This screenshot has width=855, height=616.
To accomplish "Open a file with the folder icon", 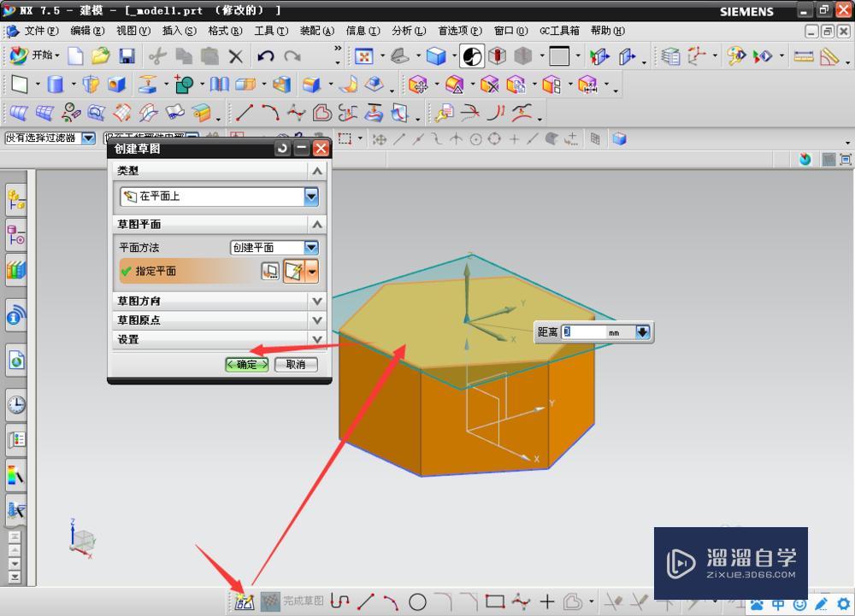I will click(100, 56).
